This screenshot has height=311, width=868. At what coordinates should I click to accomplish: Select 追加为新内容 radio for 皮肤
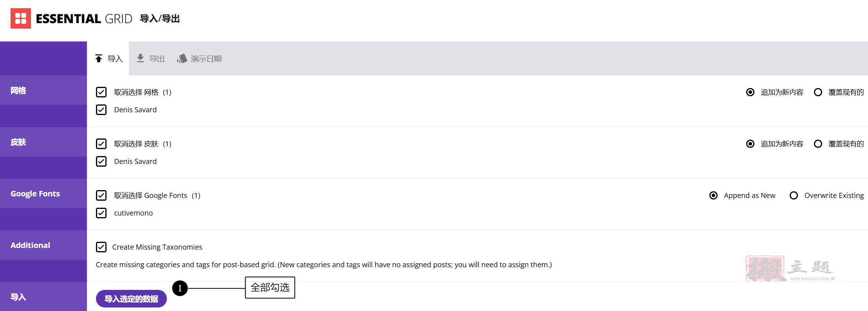(x=750, y=144)
